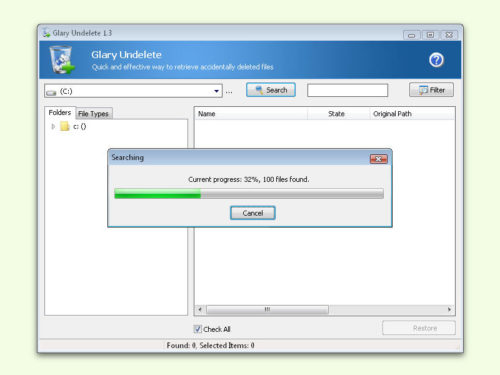The width and height of the screenshot is (500, 375).
Task: Click the recycle bin Glary Undelete logo
Action: [62, 60]
